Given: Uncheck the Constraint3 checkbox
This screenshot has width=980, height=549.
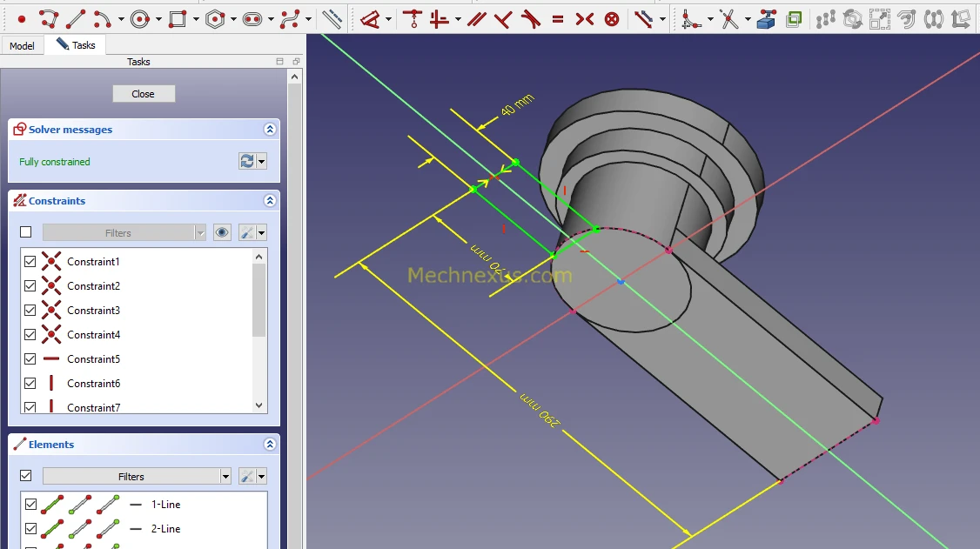Looking at the screenshot, I should 30,311.
